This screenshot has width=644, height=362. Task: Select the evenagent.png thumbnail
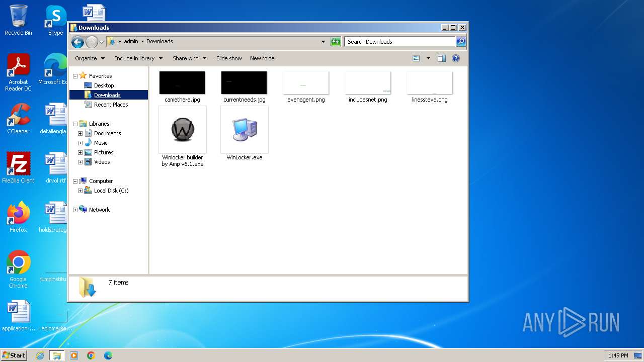point(306,83)
